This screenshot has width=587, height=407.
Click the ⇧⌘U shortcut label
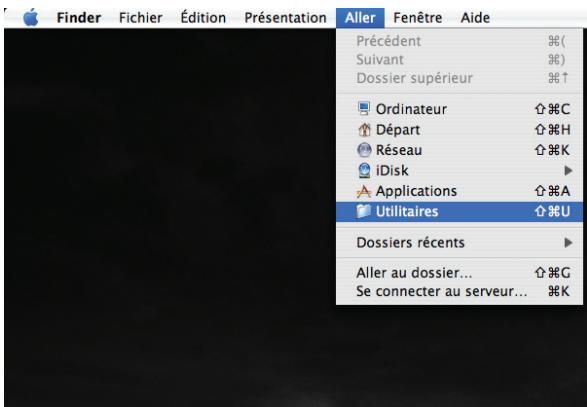(553, 212)
